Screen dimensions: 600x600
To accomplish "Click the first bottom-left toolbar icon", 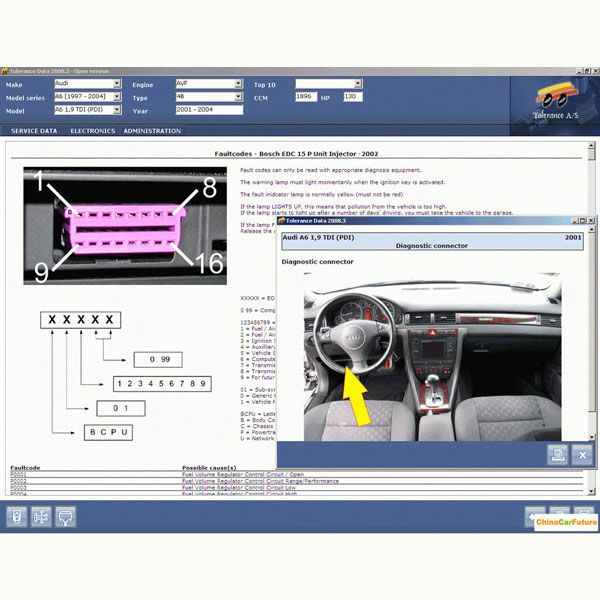I will tap(16, 517).
